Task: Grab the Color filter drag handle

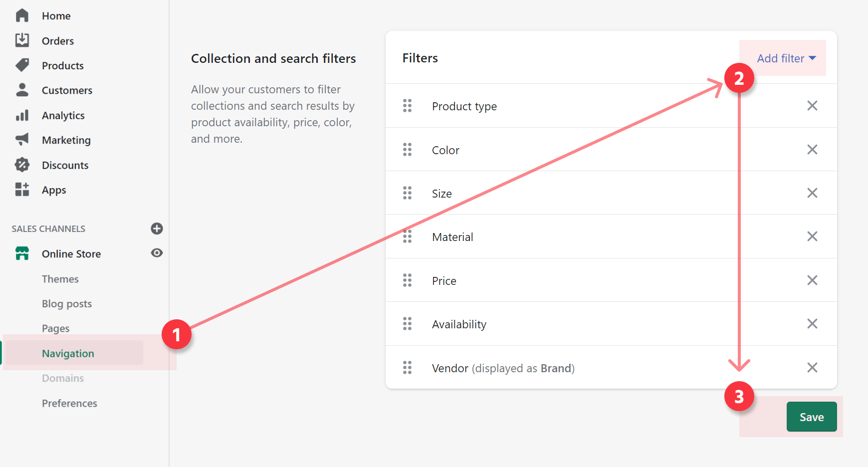Action: [x=407, y=150]
